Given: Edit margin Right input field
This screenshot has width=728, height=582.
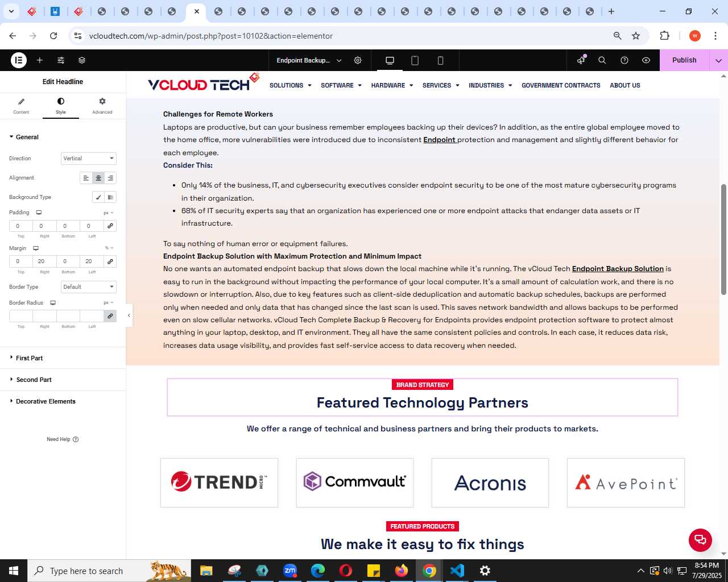Looking at the screenshot, I should (44, 261).
